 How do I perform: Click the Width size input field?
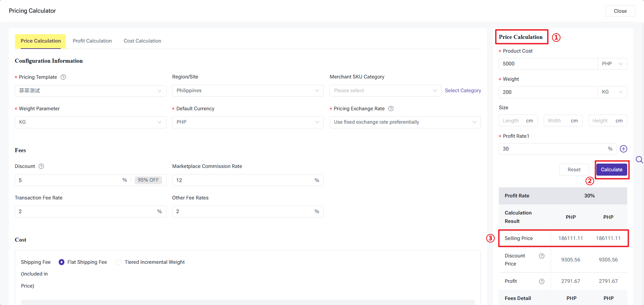pyautogui.click(x=563, y=121)
